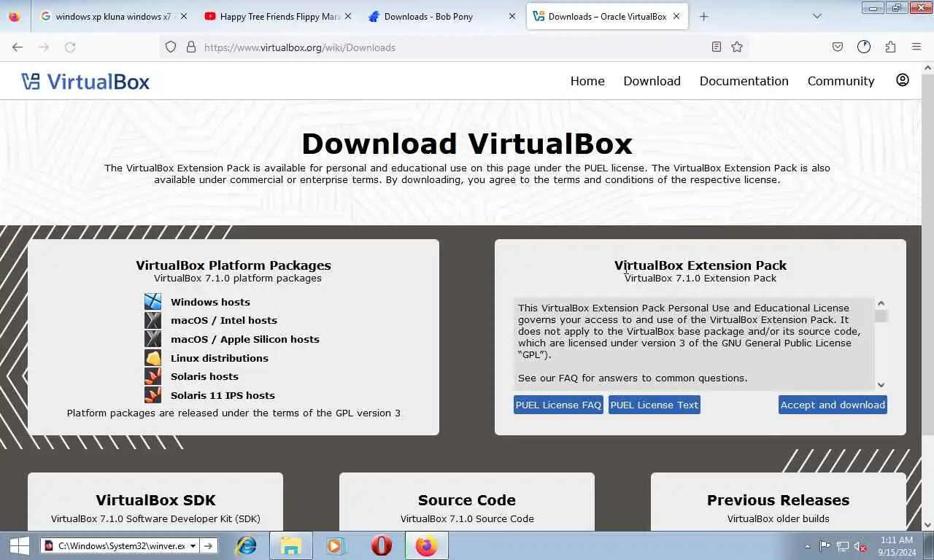Click the Solaris 11 IPS hosts link
Viewport: 934px width, 560px height.
pos(223,395)
